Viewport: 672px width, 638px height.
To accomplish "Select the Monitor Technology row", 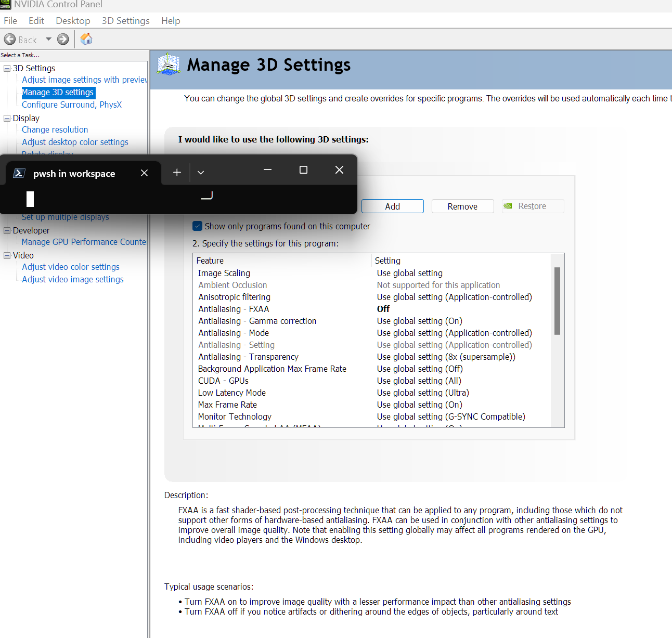I will pos(371,416).
